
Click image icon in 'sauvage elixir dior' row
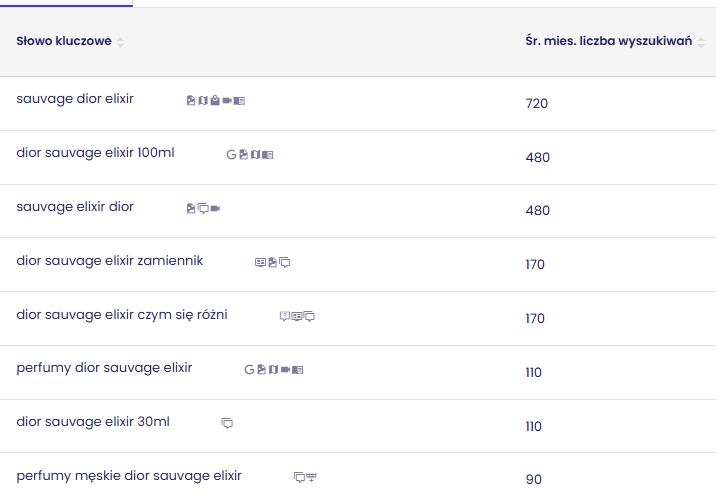tap(191, 209)
